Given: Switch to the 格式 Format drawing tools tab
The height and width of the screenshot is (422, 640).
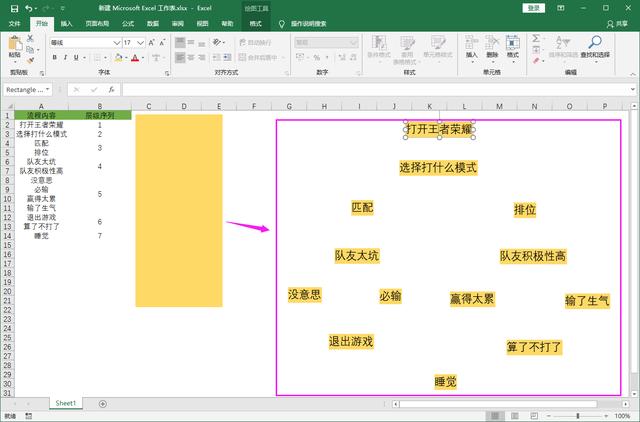Looking at the screenshot, I should point(256,24).
